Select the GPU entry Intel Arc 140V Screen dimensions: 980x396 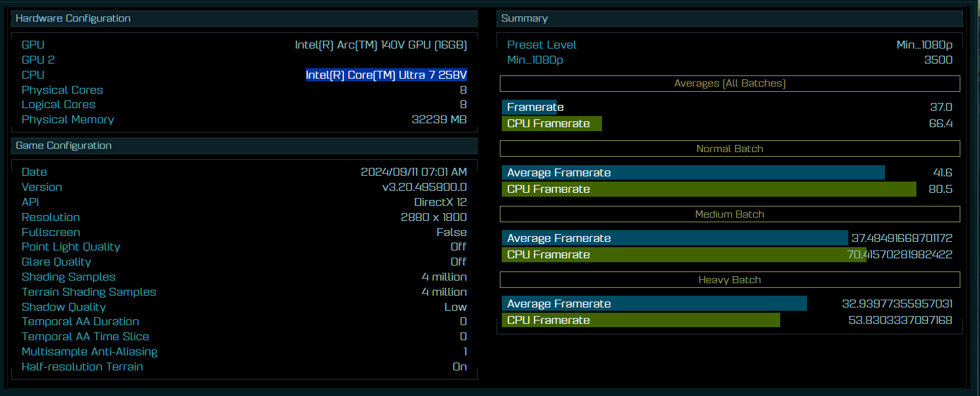[x=381, y=45]
